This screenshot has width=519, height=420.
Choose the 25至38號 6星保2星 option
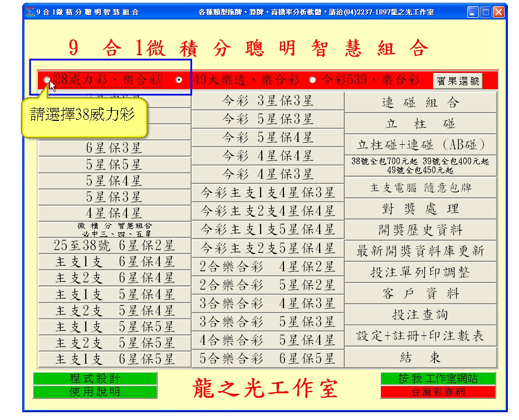pyautogui.click(x=114, y=245)
